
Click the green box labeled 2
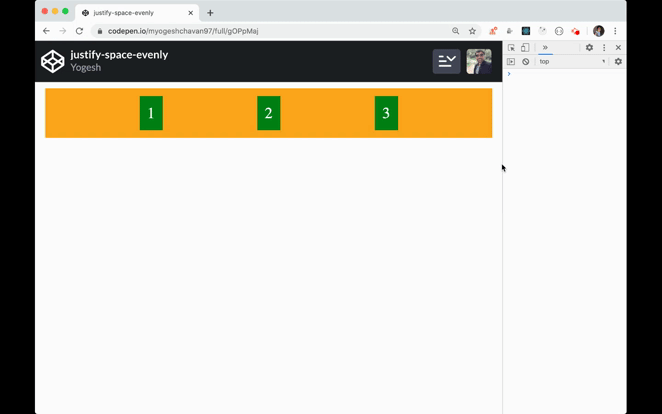pos(269,113)
